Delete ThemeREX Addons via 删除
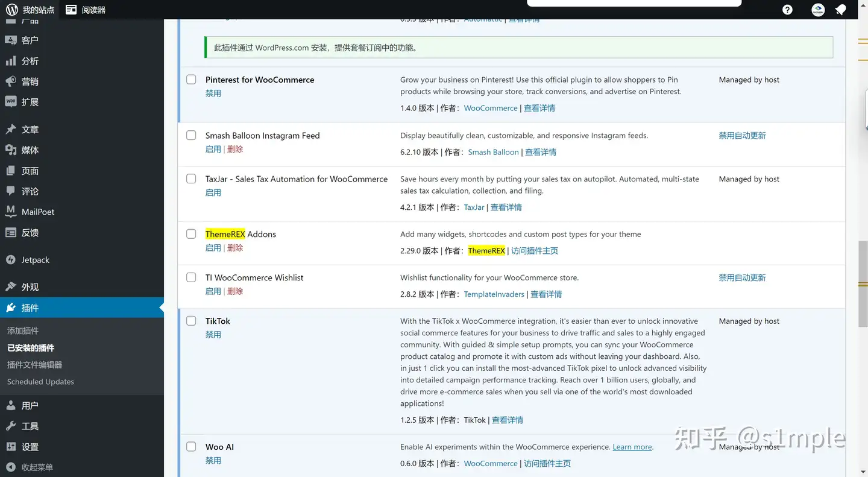 pyautogui.click(x=235, y=248)
